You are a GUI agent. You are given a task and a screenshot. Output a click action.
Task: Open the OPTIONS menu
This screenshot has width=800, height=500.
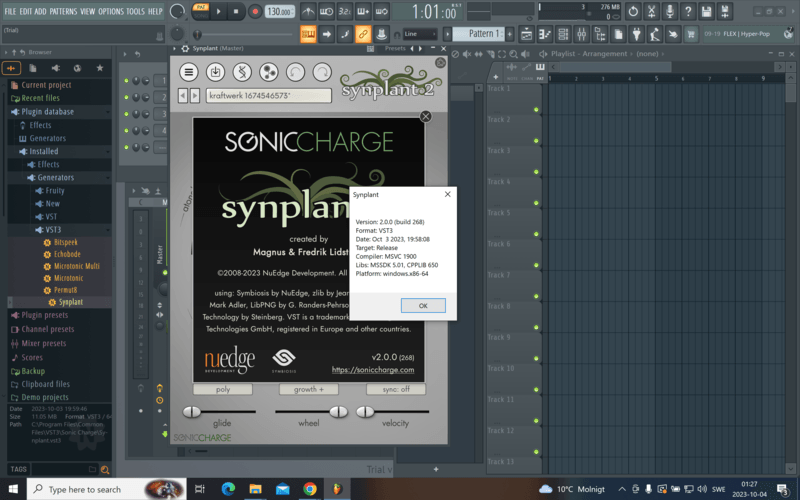tap(111, 11)
